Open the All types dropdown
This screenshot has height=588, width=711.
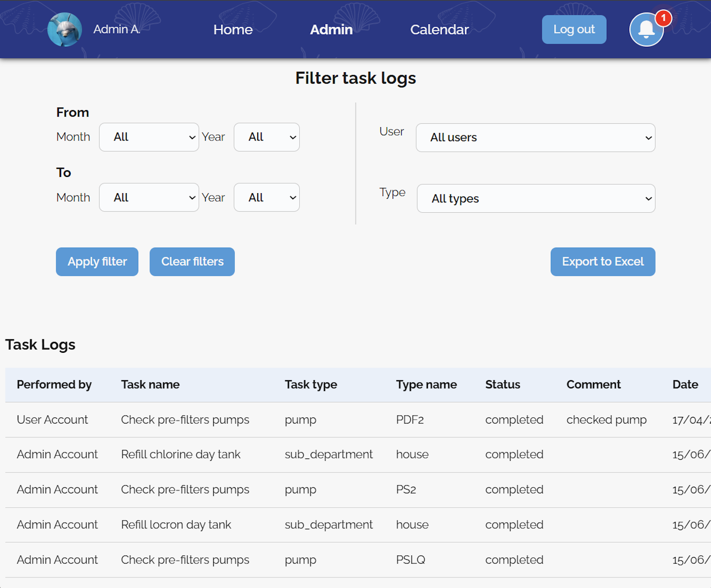click(x=536, y=198)
